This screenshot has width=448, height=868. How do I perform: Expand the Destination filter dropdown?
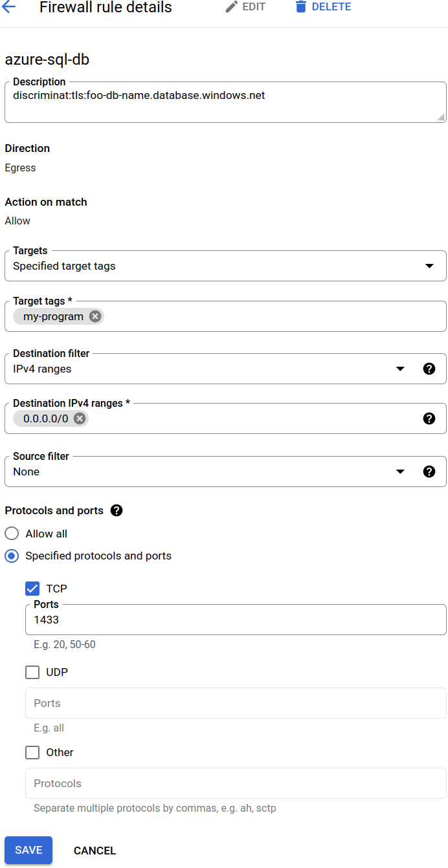tap(400, 369)
